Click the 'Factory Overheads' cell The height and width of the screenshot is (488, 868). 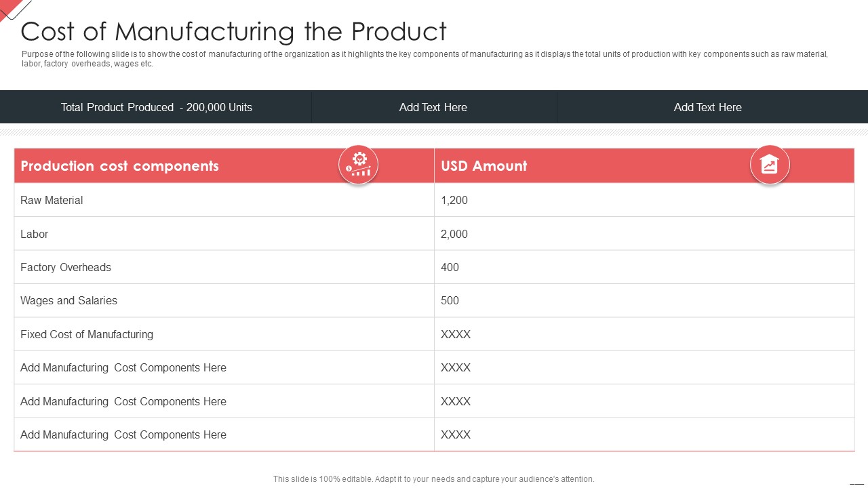tap(224, 267)
